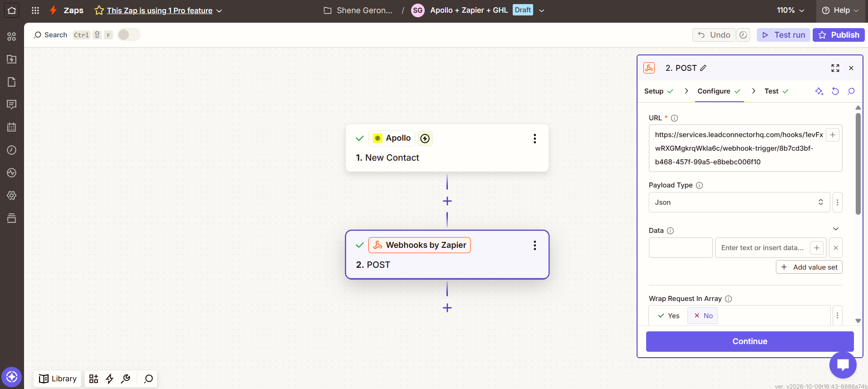Click the Publish button
The image size is (868, 389).
[839, 35]
